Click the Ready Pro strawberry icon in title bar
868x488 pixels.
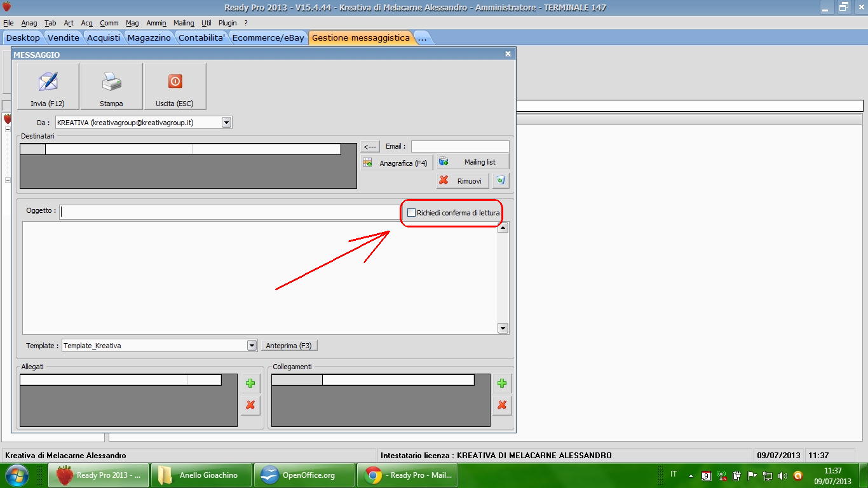7,7
